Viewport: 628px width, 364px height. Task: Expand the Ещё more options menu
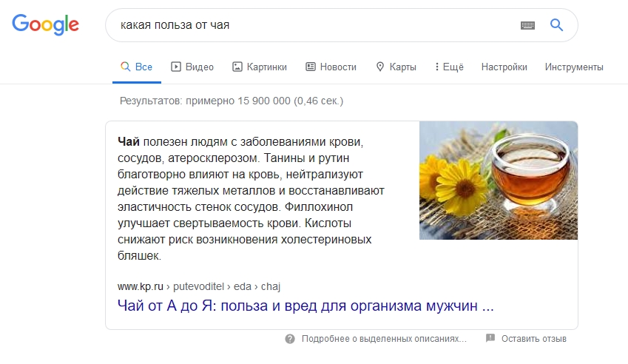449,67
